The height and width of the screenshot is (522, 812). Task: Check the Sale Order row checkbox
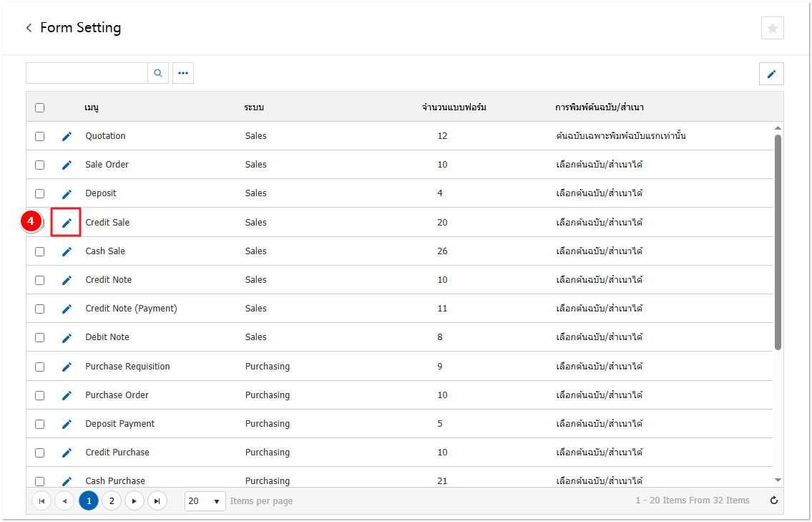pyautogui.click(x=40, y=165)
